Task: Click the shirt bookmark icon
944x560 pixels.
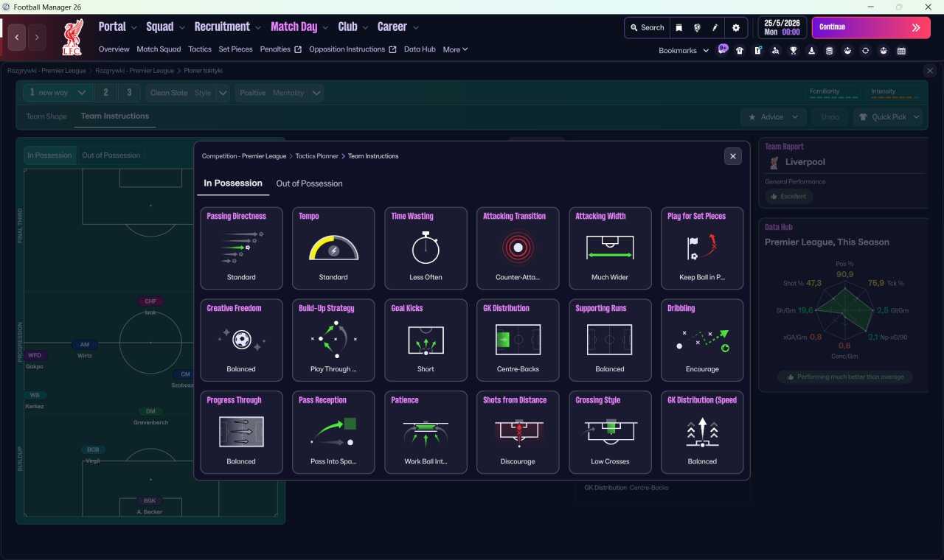Action: [x=740, y=51]
